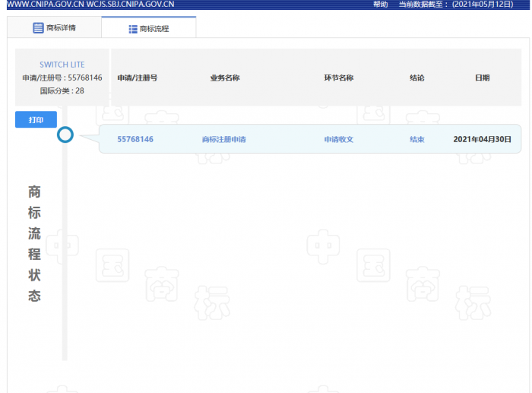Click the document icon beside 商标详情
Screen dimensions: 532x393
[x=38, y=28]
